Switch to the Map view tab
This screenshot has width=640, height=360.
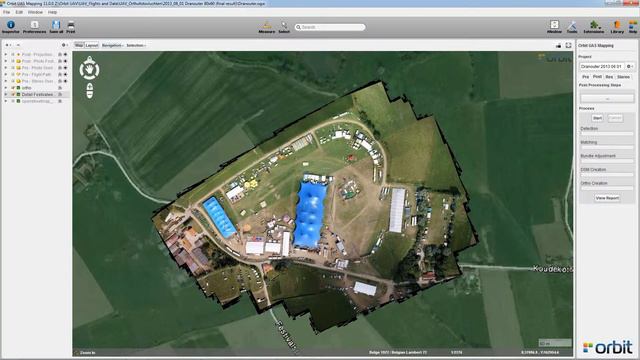click(79, 45)
